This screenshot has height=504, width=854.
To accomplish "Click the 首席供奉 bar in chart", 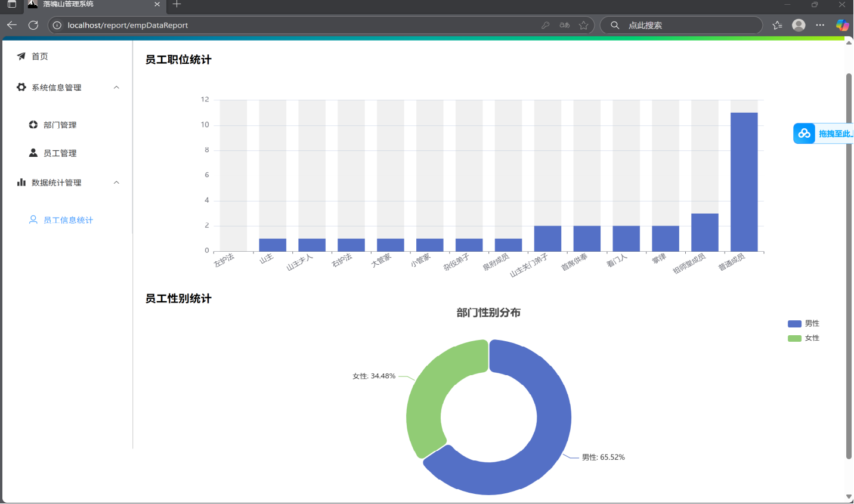I will [x=587, y=239].
